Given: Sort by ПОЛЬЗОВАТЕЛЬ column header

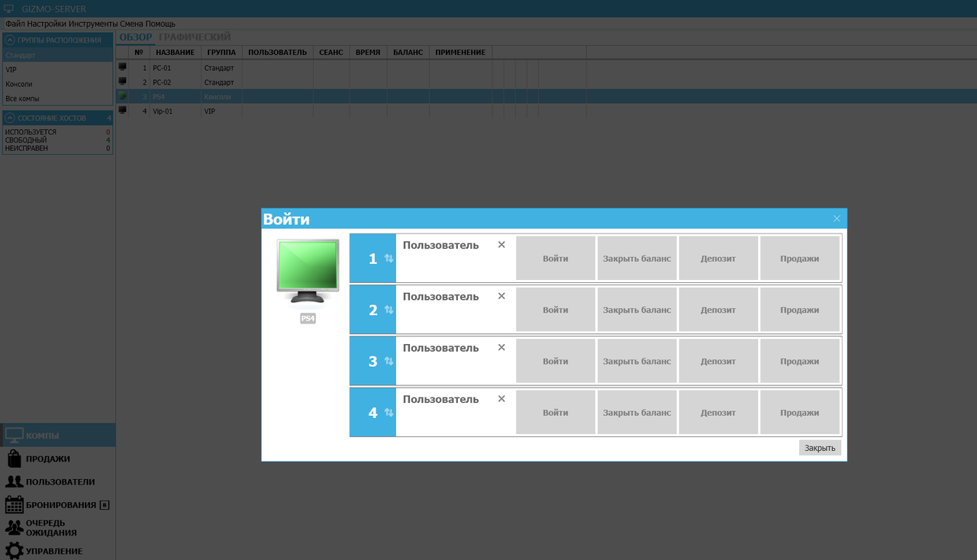Looking at the screenshot, I should pyautogui.click(x=278, y=52).
